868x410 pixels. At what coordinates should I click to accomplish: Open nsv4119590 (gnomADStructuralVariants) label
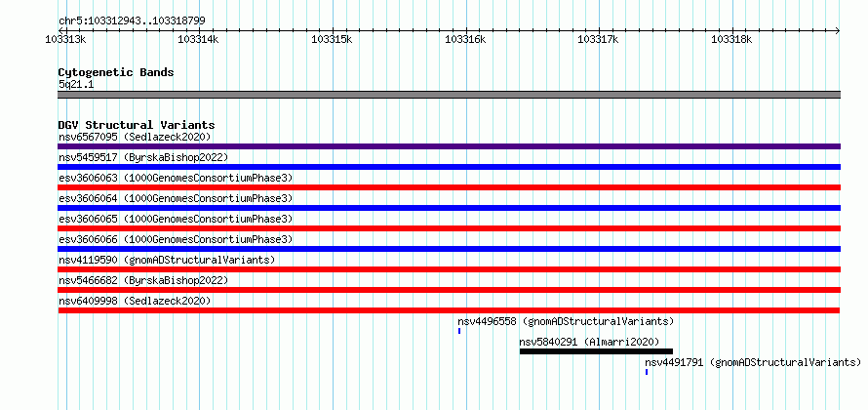coord(167,260)
